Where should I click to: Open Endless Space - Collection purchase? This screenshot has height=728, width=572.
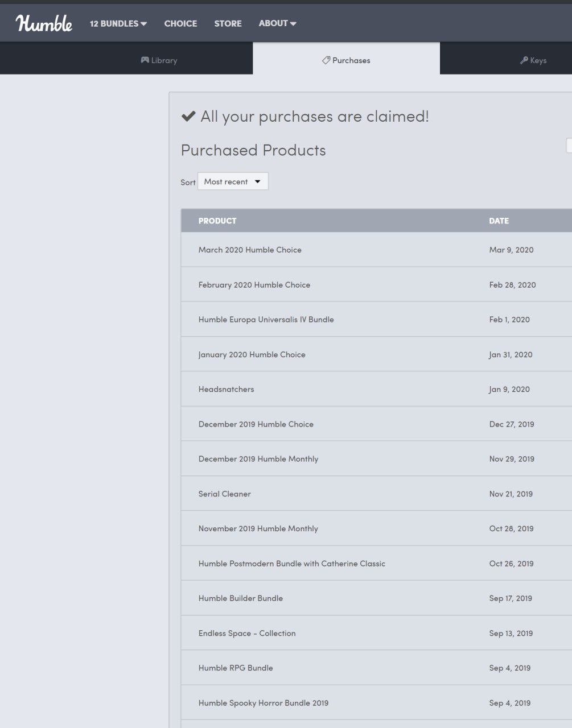click(376, 633)
